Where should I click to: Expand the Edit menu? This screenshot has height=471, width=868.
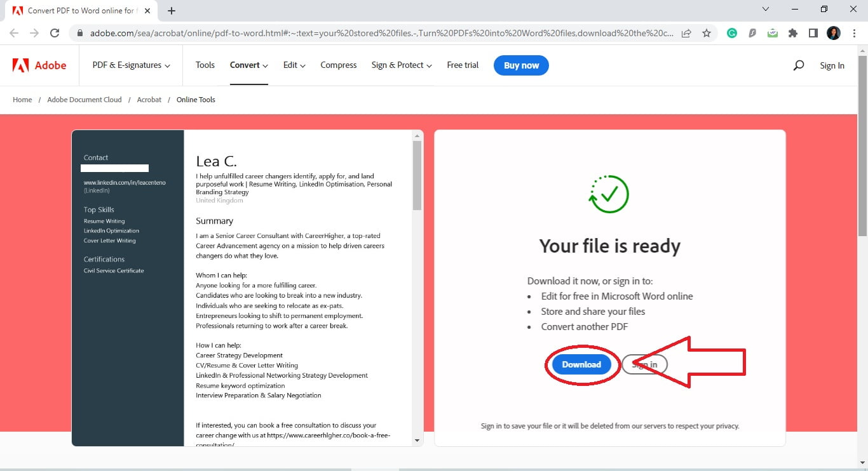(294, 65)
